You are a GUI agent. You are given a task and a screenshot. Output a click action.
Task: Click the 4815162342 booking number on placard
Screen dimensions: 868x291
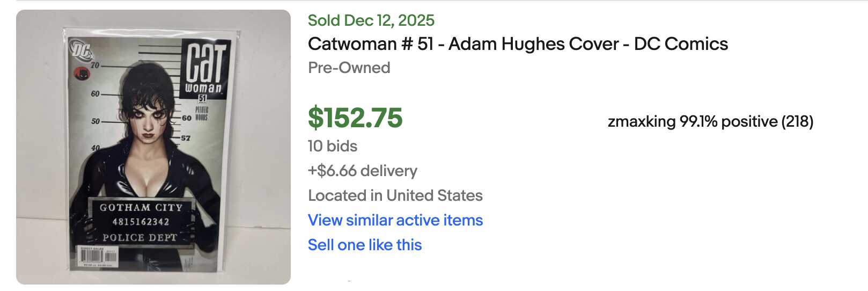click(141, 222)
